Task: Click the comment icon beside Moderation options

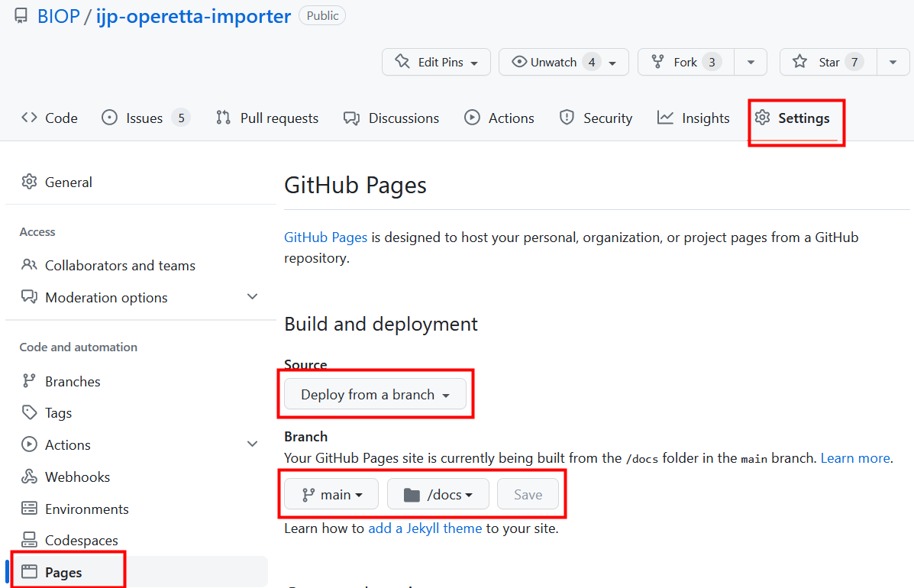Action: [x=29, y=296]
